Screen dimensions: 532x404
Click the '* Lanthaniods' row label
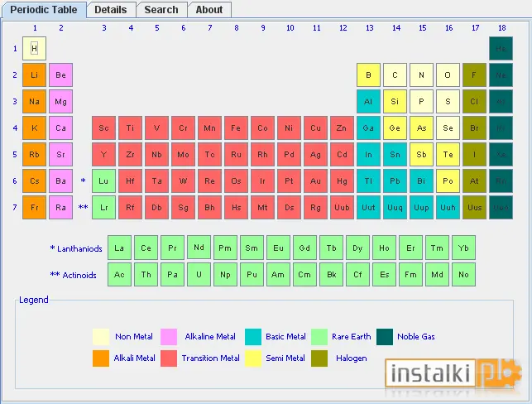click(76, 248)
